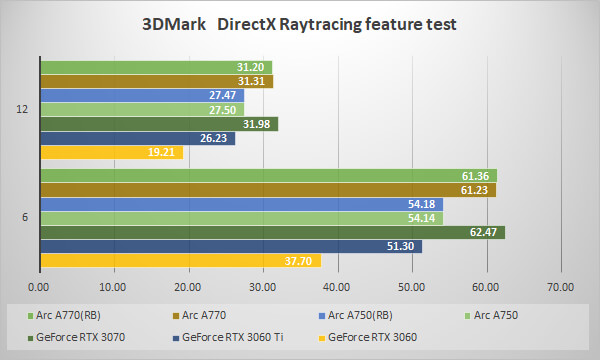The height and width of the screenshot is (360, 600).
Task: Click the yellow bar showing 19.21
Action: click(112, 152)
